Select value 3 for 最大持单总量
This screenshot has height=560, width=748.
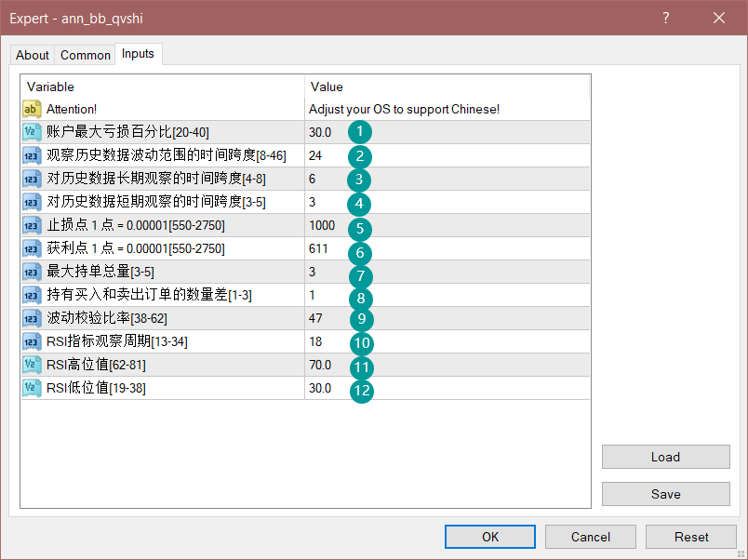[312, 273]
